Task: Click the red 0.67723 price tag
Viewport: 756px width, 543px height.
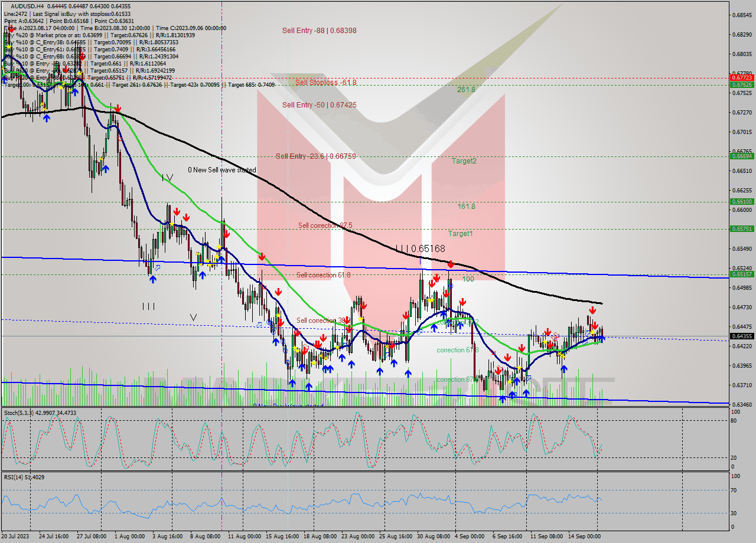Action: [741, 77]
